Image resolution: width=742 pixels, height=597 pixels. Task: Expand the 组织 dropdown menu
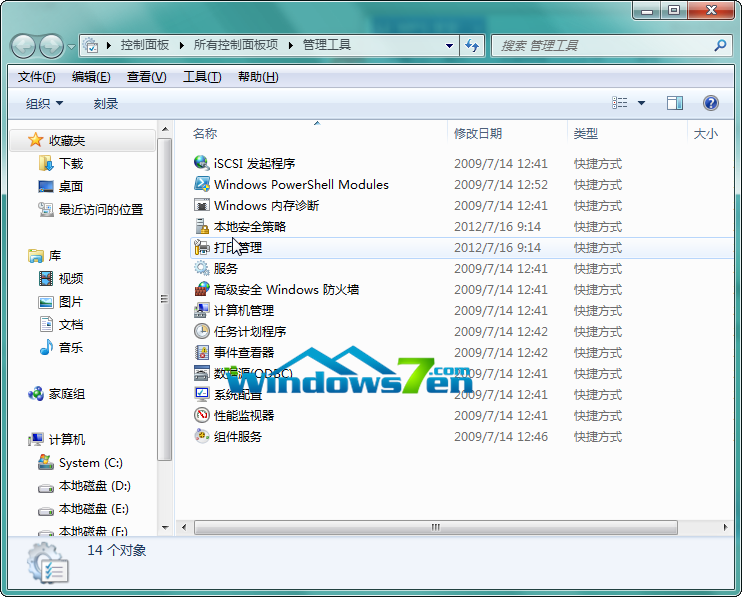click(x=45, y=104)
